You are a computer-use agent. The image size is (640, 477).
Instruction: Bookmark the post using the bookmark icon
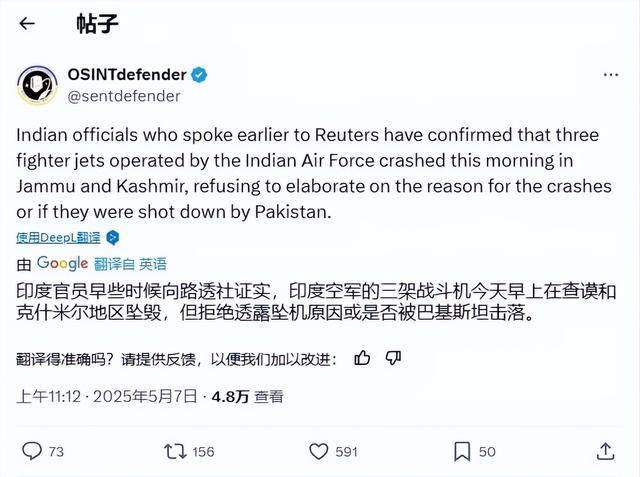[462, 452]
